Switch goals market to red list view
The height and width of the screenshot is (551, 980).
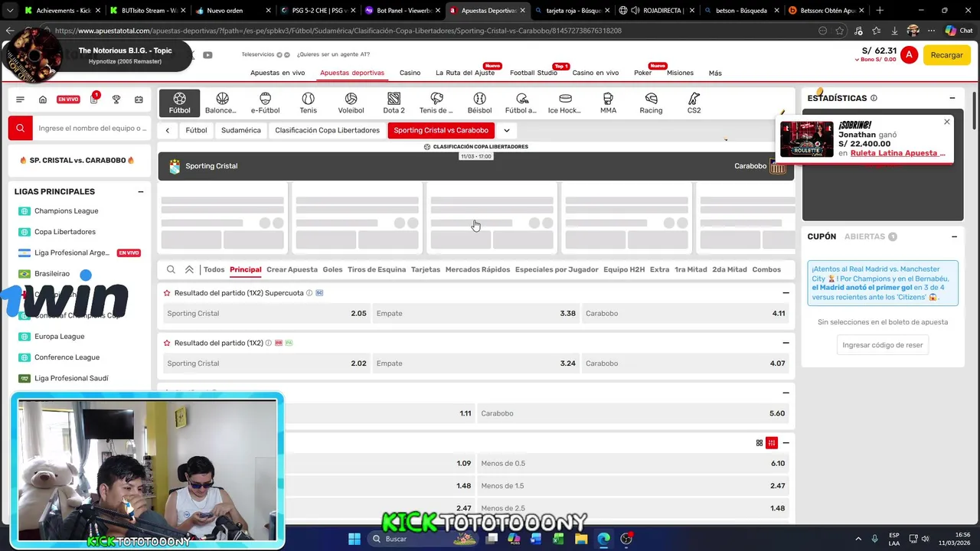pyautogui.click(x=772, y=443)
